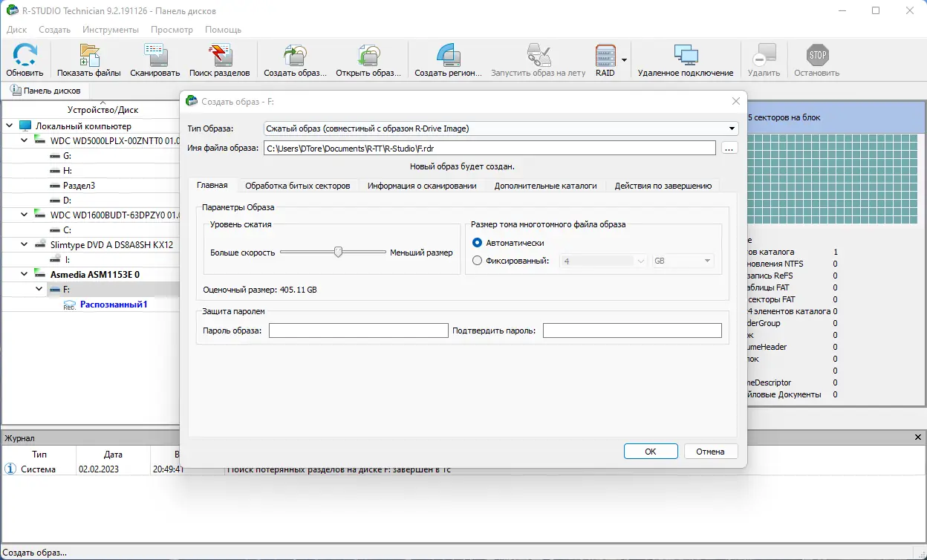
Task: Click the Остановить stop icon
Action: coord(817,56)
